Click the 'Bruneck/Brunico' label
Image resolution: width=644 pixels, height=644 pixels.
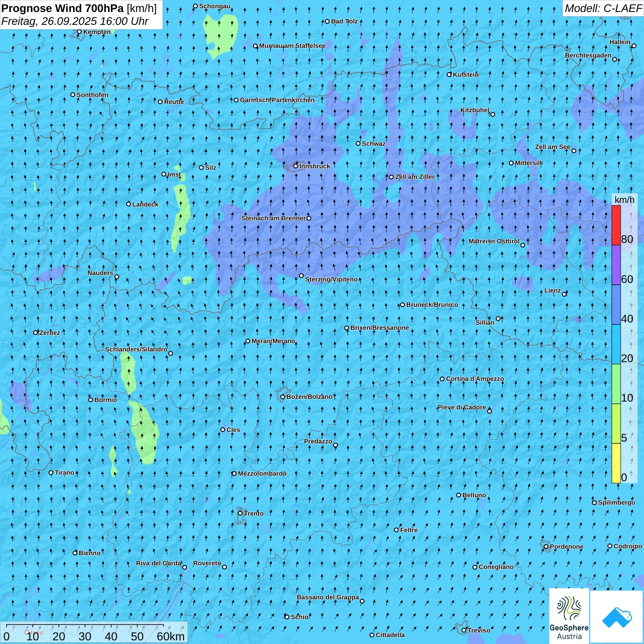point(432,305)
